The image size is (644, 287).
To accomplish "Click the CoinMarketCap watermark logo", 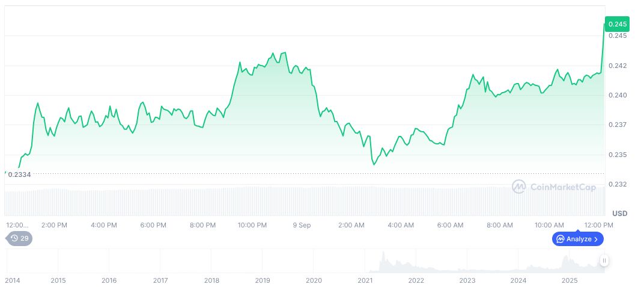I will pos(553,187).
